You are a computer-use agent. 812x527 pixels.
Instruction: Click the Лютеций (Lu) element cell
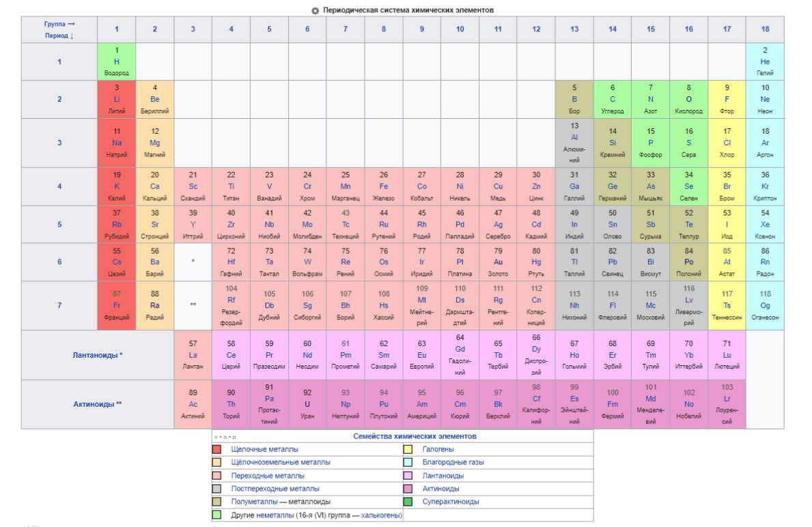point(727,355)
